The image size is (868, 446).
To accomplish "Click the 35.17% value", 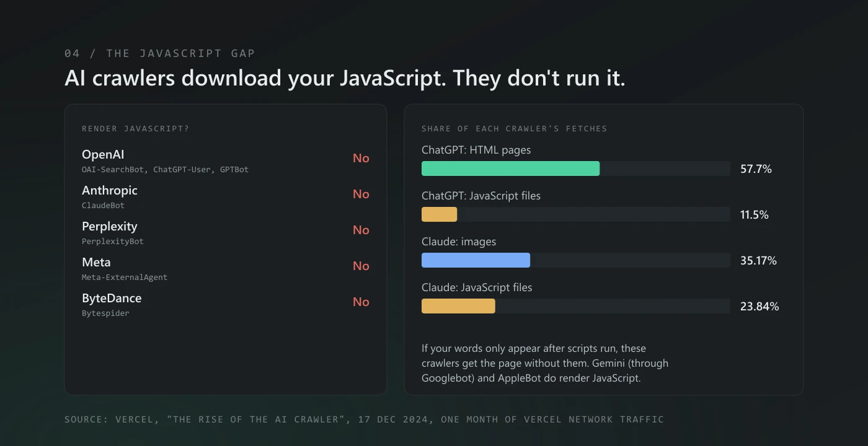I will (x=758, y=261).
